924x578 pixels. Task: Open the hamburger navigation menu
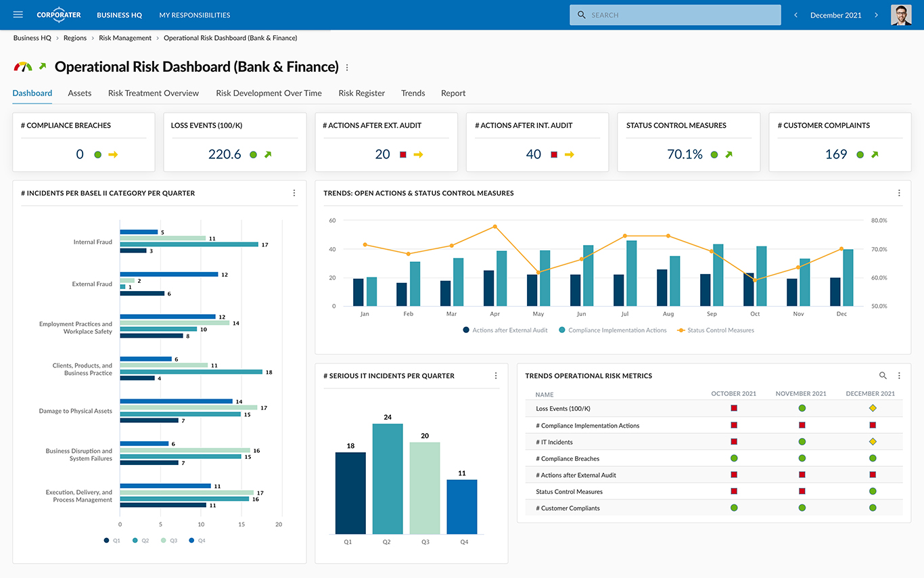[x=18, y=14]
